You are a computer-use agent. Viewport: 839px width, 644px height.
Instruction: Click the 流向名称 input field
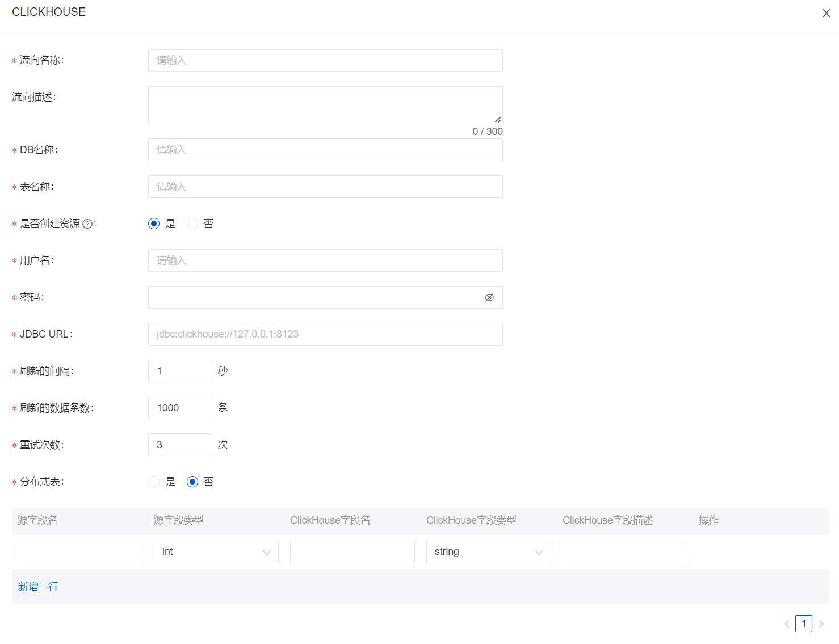click(325, 61)
